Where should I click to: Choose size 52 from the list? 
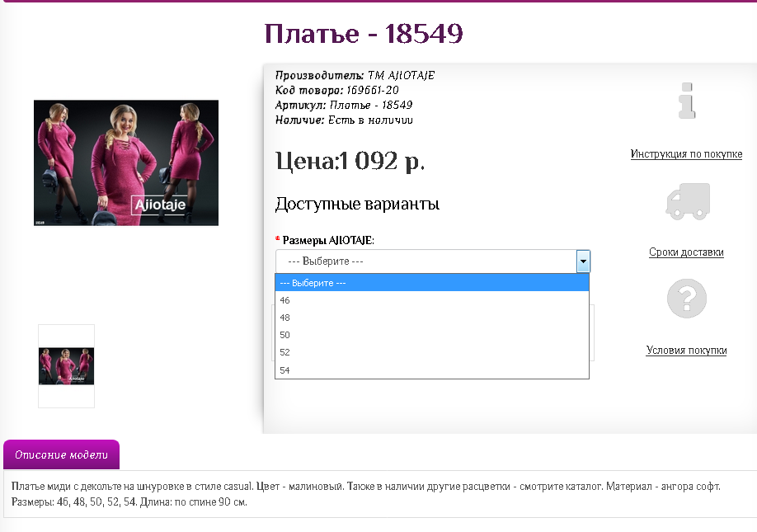click(432, 352)
